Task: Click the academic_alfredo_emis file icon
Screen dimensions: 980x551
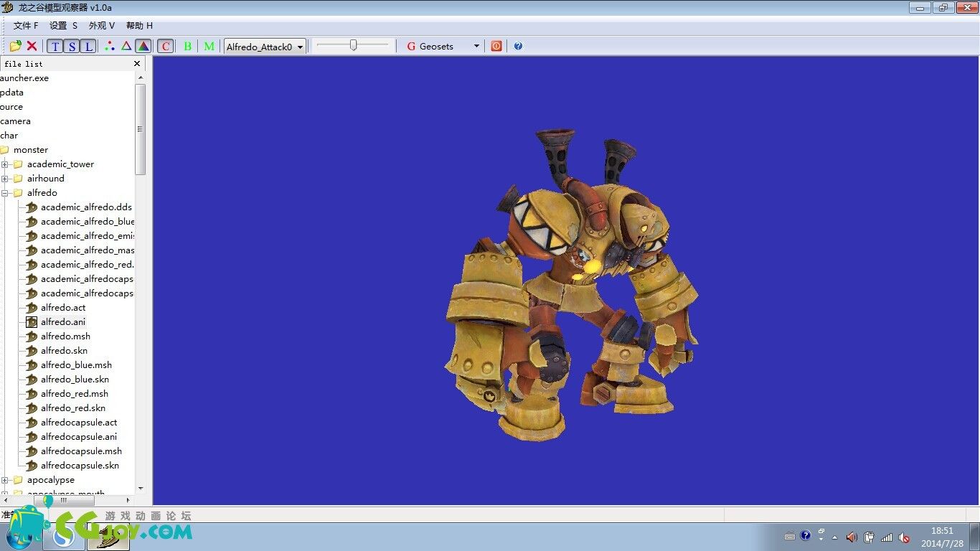Action: [32, 236]
